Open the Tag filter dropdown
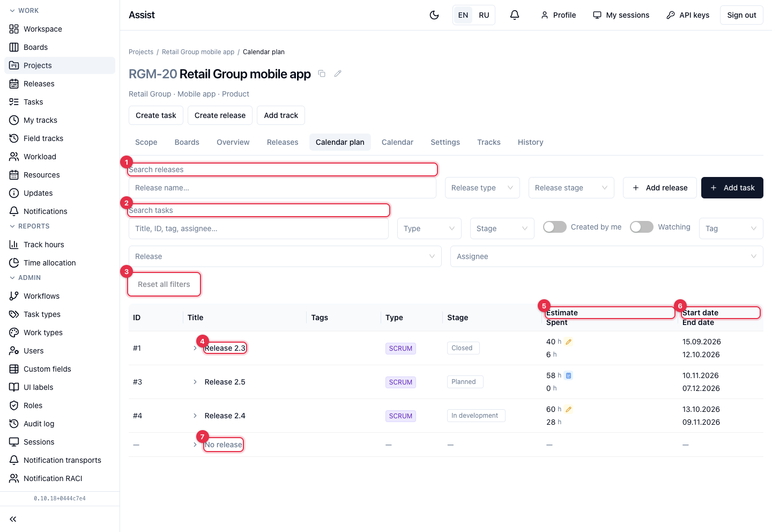This screenshot has height=532, width=772. tap(731, 228)
